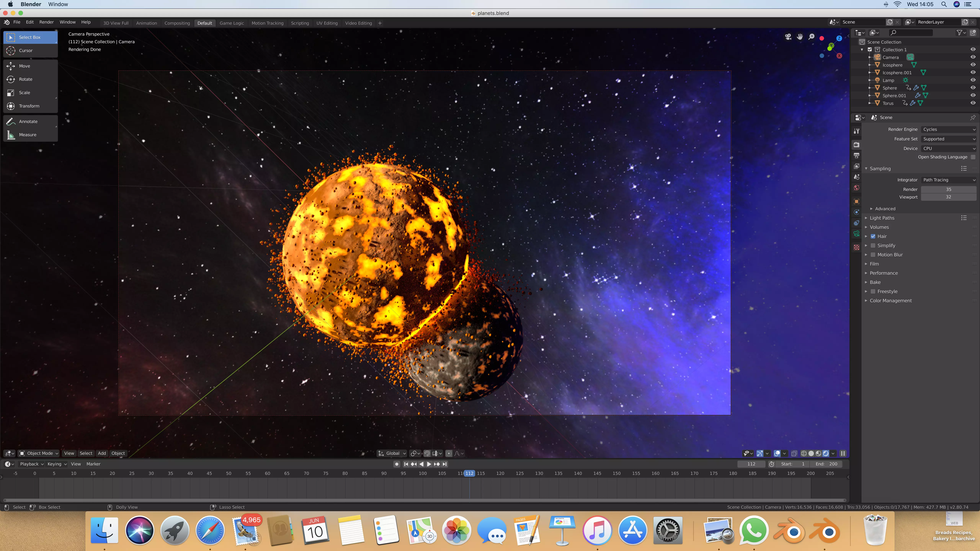Switch to solid viewport shading
980x551 pixels.
(x=811, y=454)
